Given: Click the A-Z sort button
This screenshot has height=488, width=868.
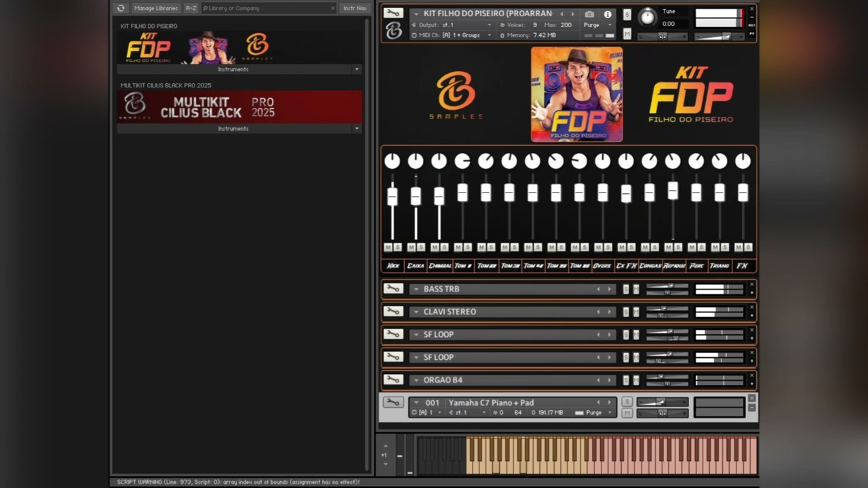Looking at the screenshot, I should [x=191, y=8].
